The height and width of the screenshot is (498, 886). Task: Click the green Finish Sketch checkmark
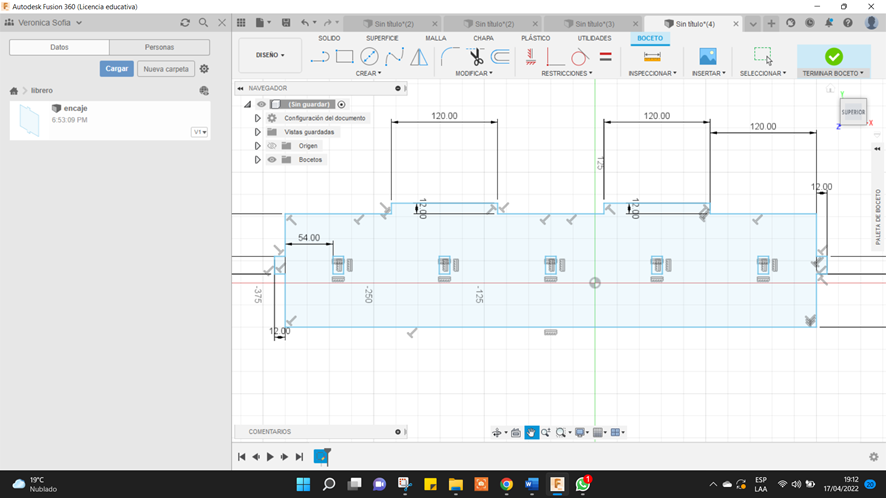pyautogui.click(x=833, y=57)
